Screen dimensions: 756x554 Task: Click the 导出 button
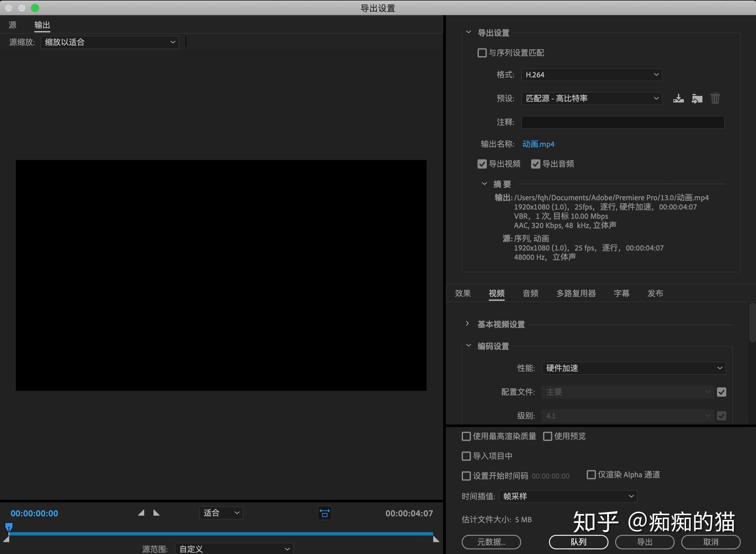tap(645, 542)
